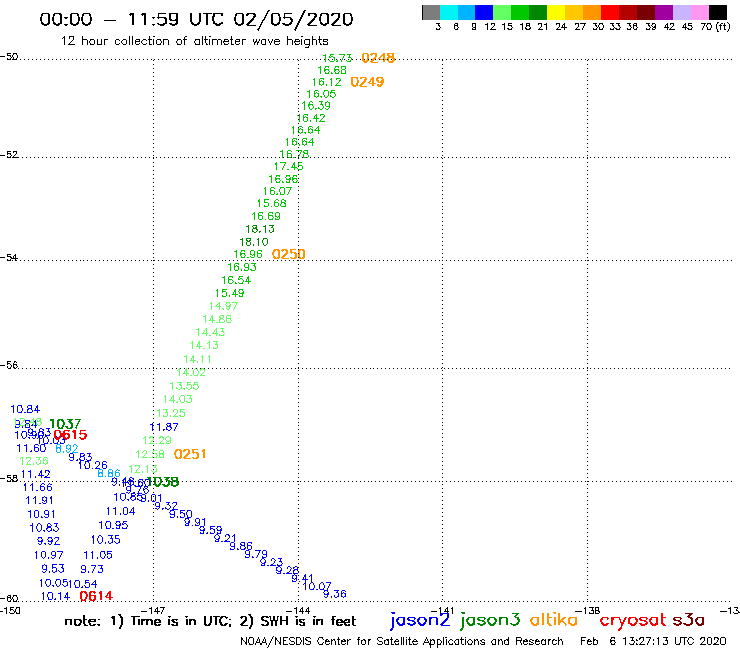Viewport: 740px width, 650px height.
Task: Click the 10.84 wave height value
Action: [25, 409]
